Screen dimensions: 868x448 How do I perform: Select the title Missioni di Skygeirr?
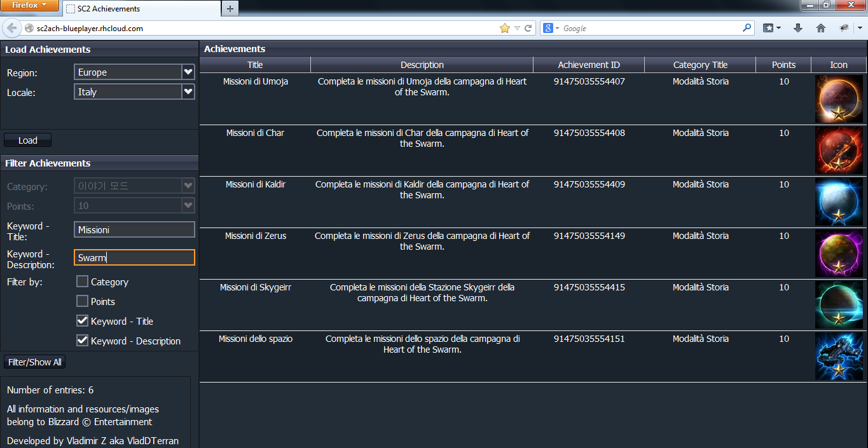(x=255, y=287)
